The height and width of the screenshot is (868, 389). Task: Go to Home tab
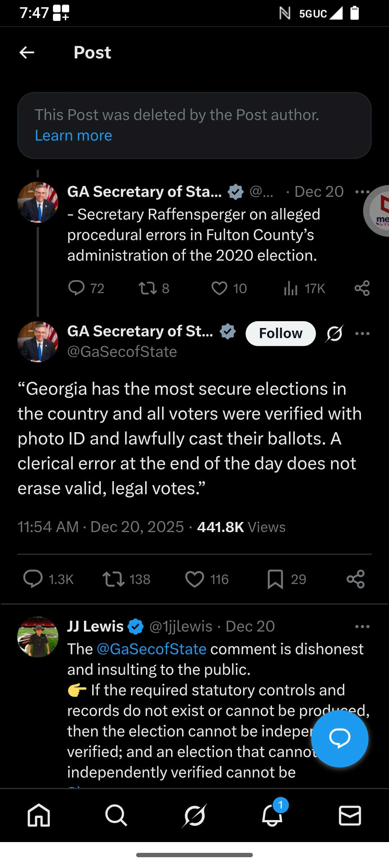[x=39, y=815]
